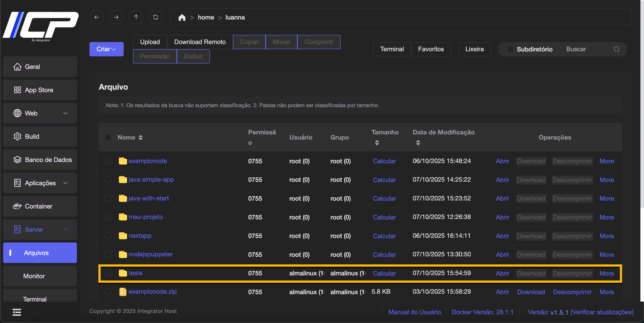
Task: Go up one directory level
Action: (136, 17)
